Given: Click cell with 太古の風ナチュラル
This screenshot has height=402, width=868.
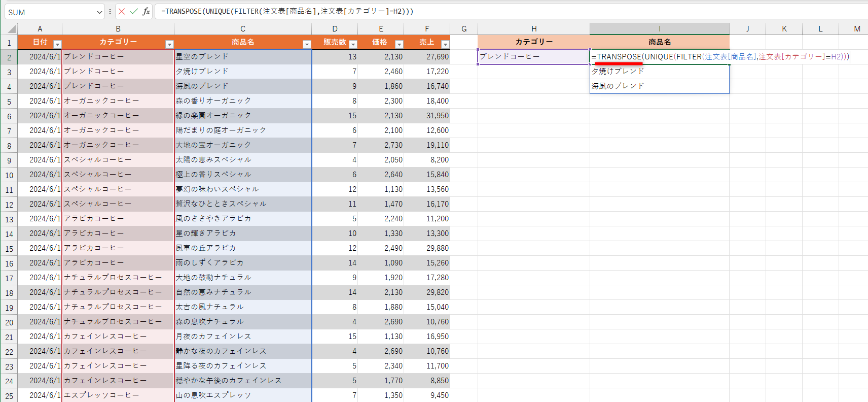Looking at the screenshot, I should pyautogui.click(x=243, y=307).
